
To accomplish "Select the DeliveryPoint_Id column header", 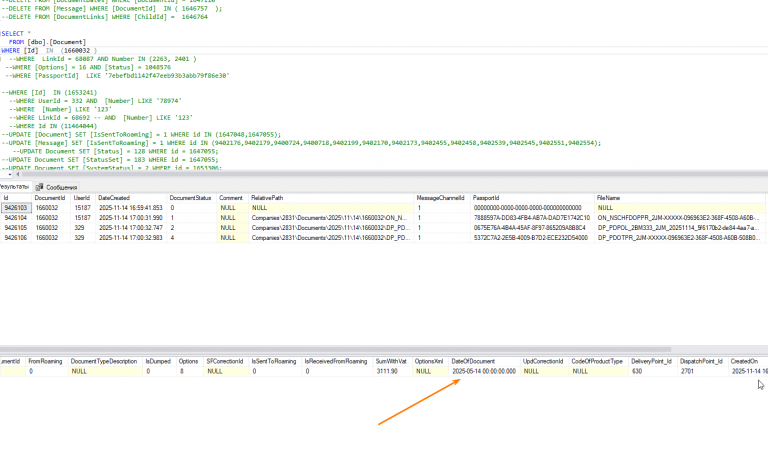I will pyautogui.click(x=652, y=362).
